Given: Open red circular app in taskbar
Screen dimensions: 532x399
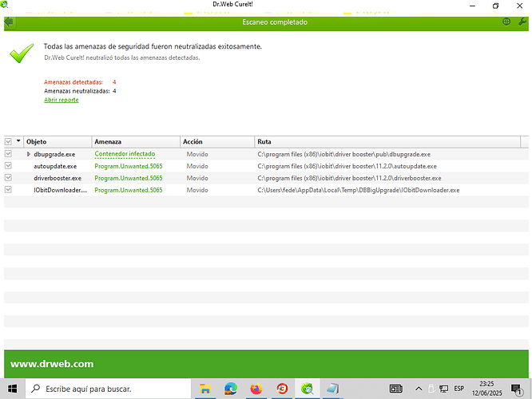Looking at the screenshot, I should coord(282,389).
